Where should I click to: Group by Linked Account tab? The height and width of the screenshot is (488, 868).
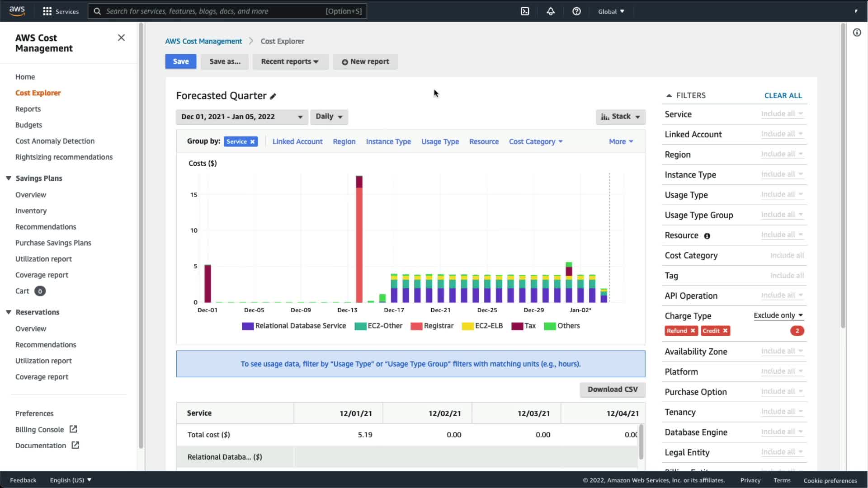tap(297, 141)
